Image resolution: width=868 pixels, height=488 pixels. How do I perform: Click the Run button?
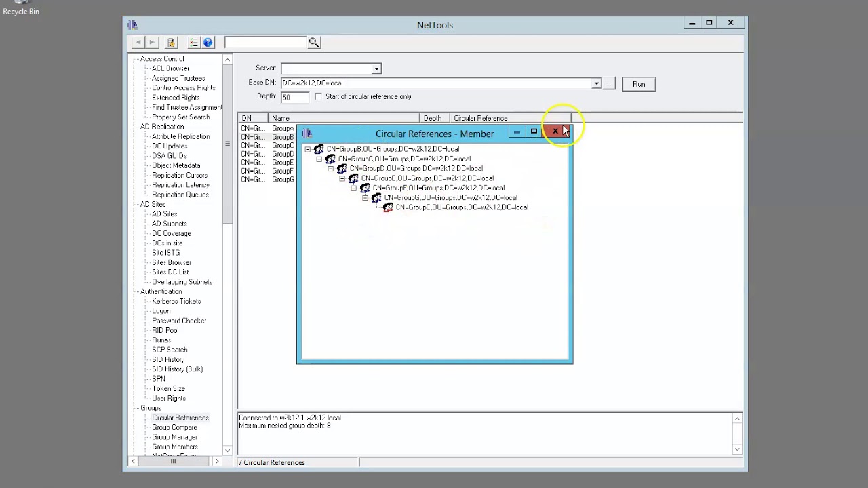coord(639,84)
